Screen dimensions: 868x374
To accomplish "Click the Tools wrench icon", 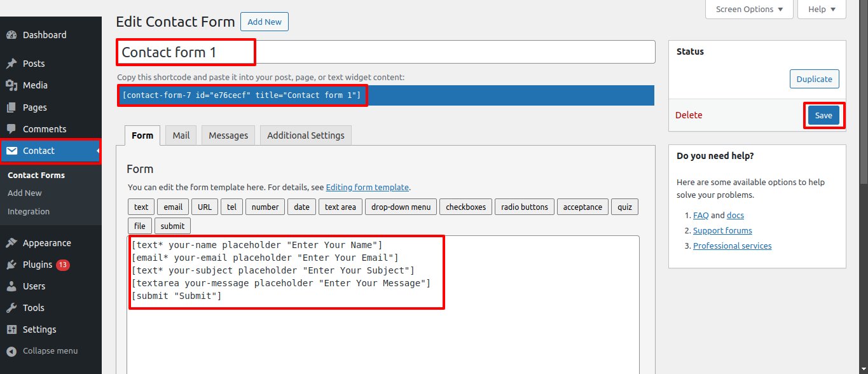I will pyautogui.click(x=11, y=308).
